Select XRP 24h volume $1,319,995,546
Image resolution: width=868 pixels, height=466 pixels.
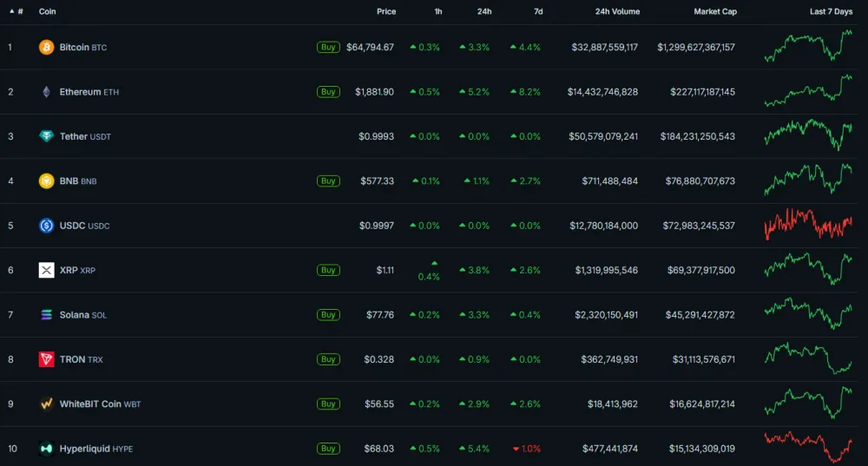[x=606, y=270]
